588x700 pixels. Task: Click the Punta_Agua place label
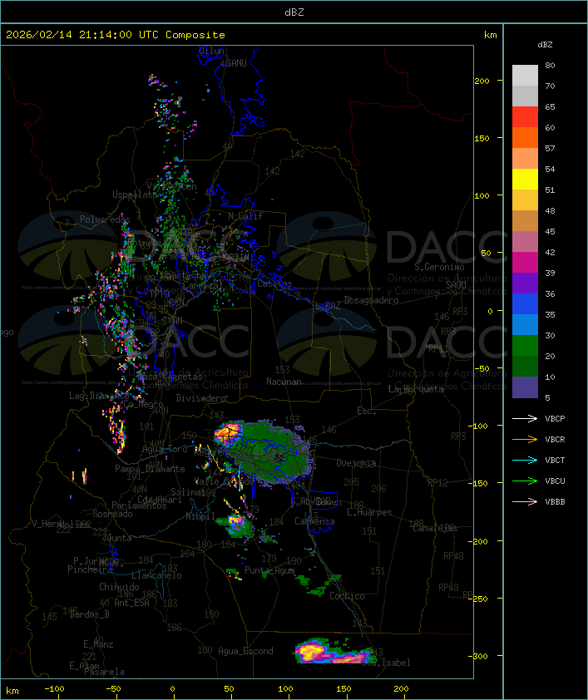click(269, 570)
